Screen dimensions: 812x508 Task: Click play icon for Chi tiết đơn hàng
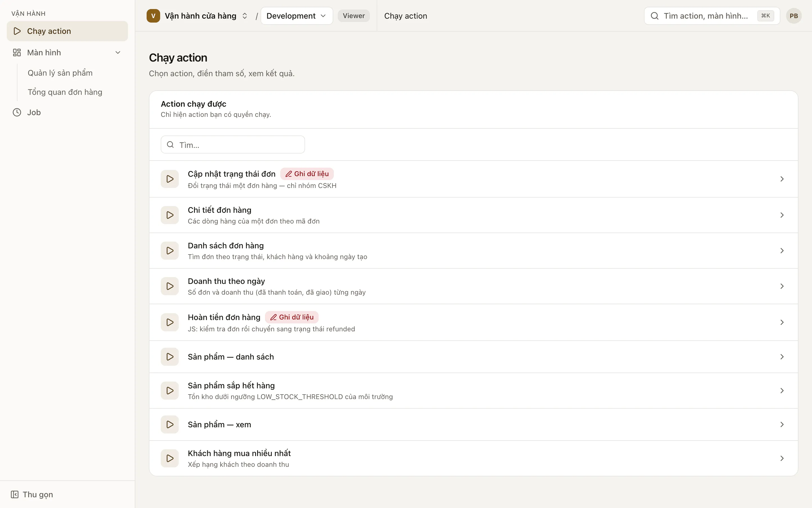170,215
